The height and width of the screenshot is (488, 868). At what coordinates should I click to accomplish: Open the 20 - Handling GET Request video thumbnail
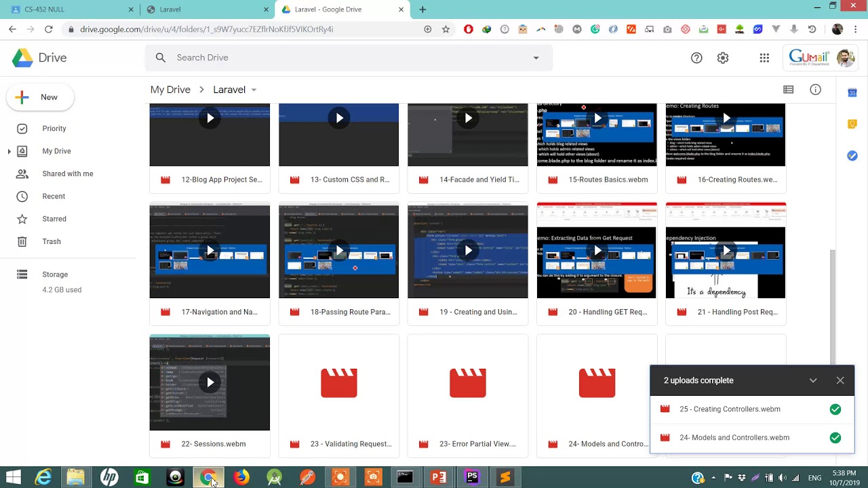(597, 251)
